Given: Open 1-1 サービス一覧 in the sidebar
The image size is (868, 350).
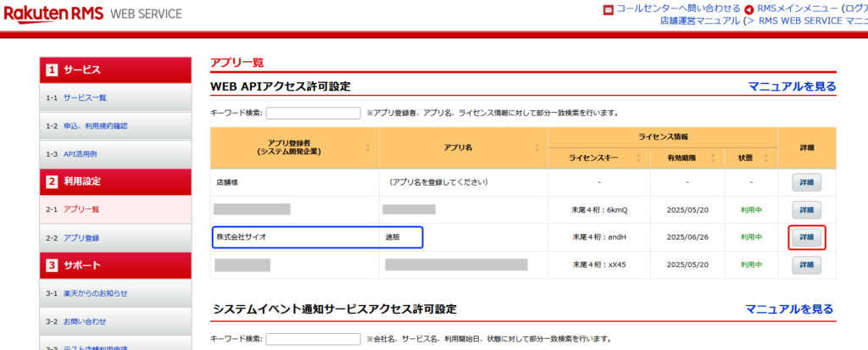Looking at the screenshot, I should click(85, 97).
